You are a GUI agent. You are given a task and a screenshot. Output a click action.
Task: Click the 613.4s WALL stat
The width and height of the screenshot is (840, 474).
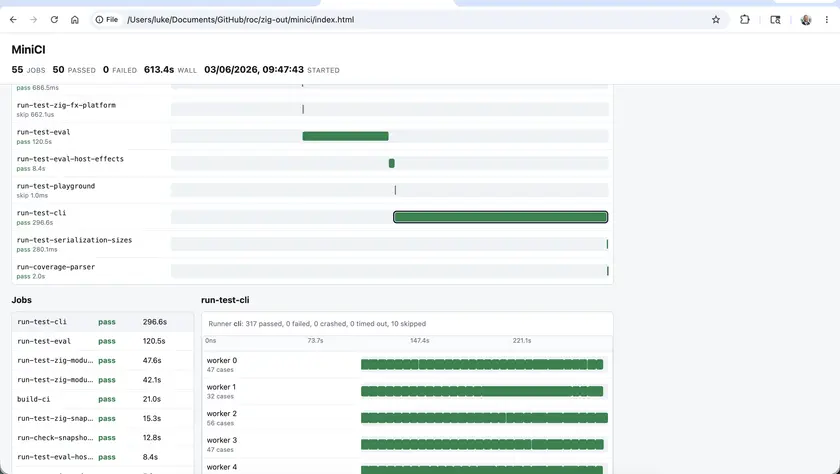point(170,70)
